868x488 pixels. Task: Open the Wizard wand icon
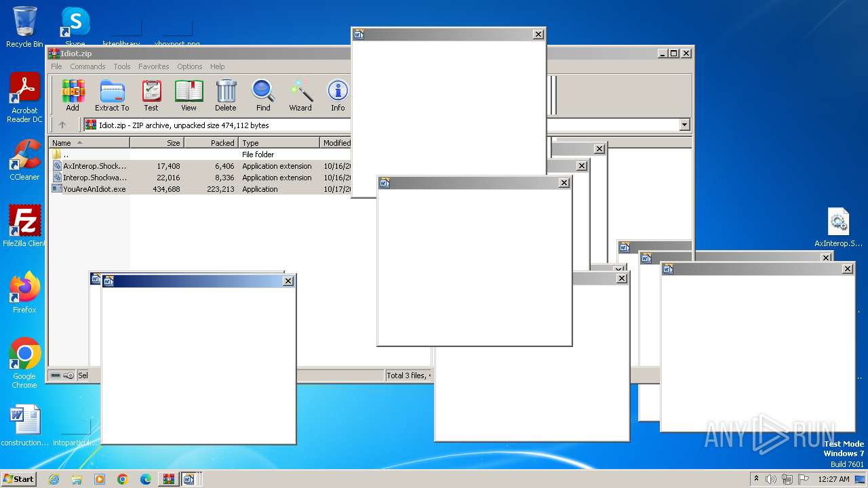click(x=300, y=95)
